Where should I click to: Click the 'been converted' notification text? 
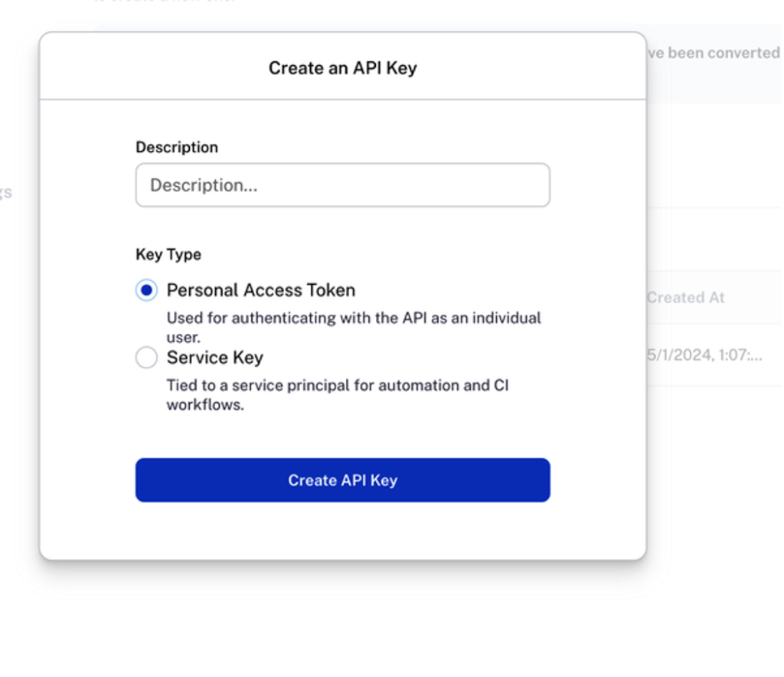coord(717,52)
